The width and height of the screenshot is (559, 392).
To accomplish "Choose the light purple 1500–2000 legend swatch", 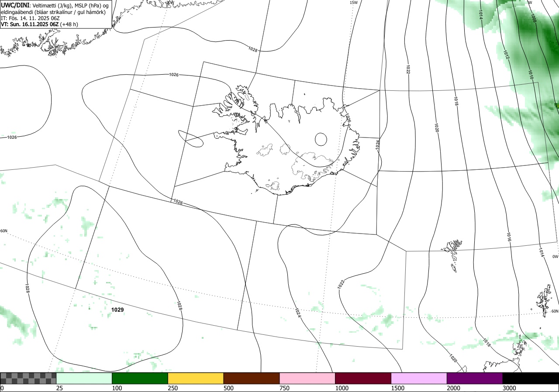I will click(x=419, y=378).
